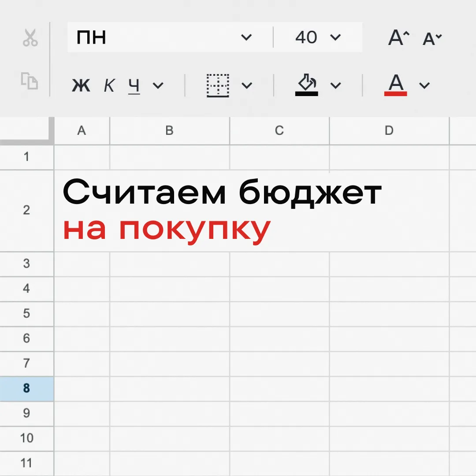The height and width of the screenshot is (476, 476).
Task: Select row 6 header
Action: pos(27,339)
